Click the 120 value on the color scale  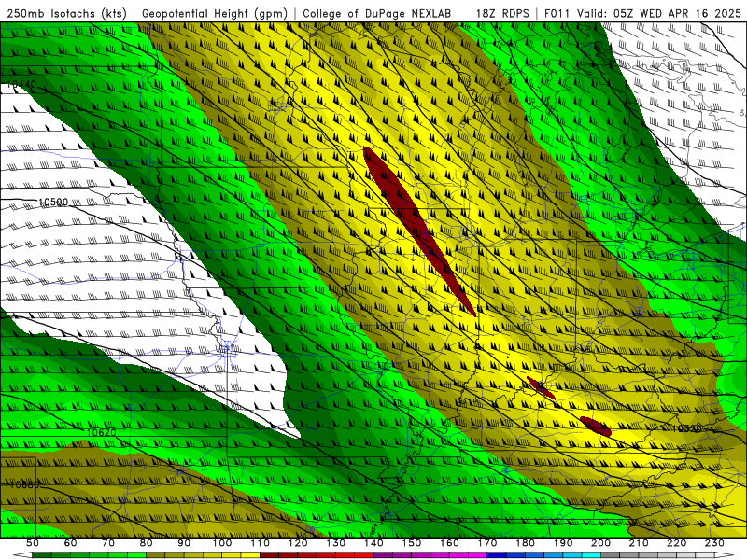(x=298, y=543)
